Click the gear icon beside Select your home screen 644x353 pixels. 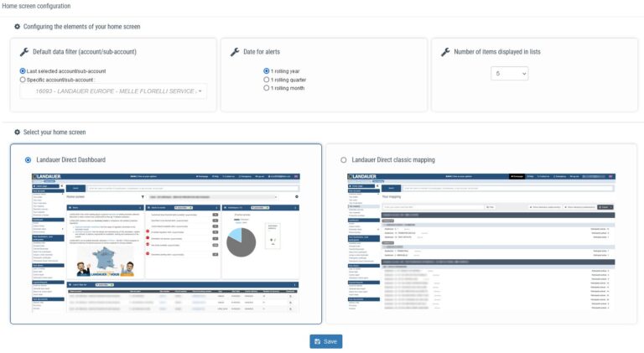pos(17,132)
